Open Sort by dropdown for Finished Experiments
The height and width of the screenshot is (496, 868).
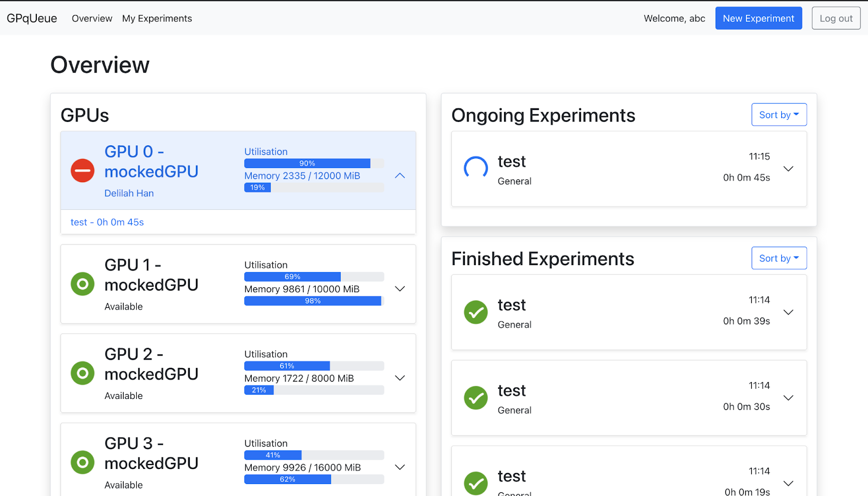pos(779,258)
